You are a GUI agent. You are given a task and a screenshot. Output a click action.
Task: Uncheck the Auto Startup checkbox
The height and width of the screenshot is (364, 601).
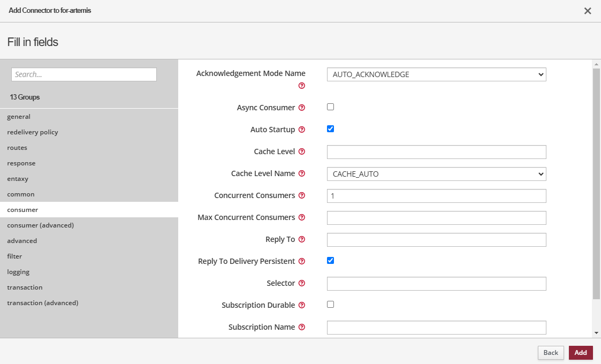(330, 129)
